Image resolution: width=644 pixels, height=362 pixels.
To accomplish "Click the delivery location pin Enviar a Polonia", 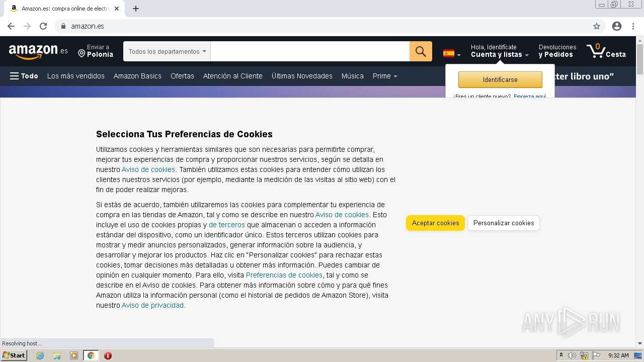I will (x=96, y=51).
